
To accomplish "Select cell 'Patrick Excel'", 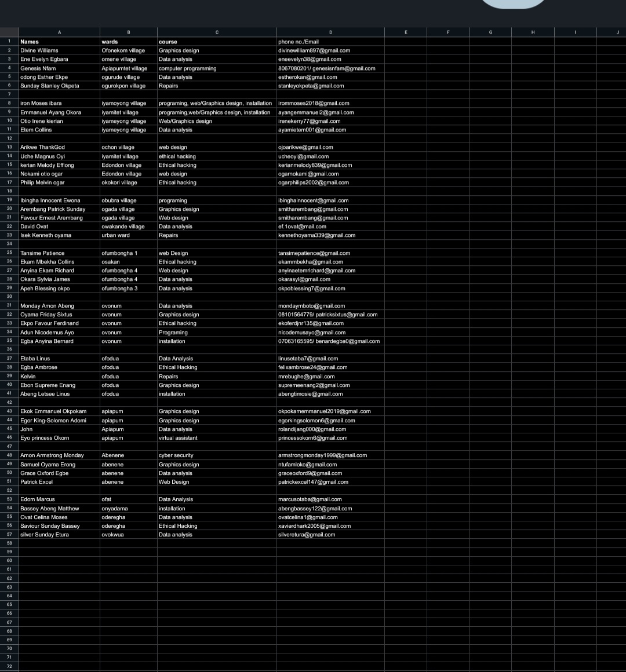I will coord(59,482).
